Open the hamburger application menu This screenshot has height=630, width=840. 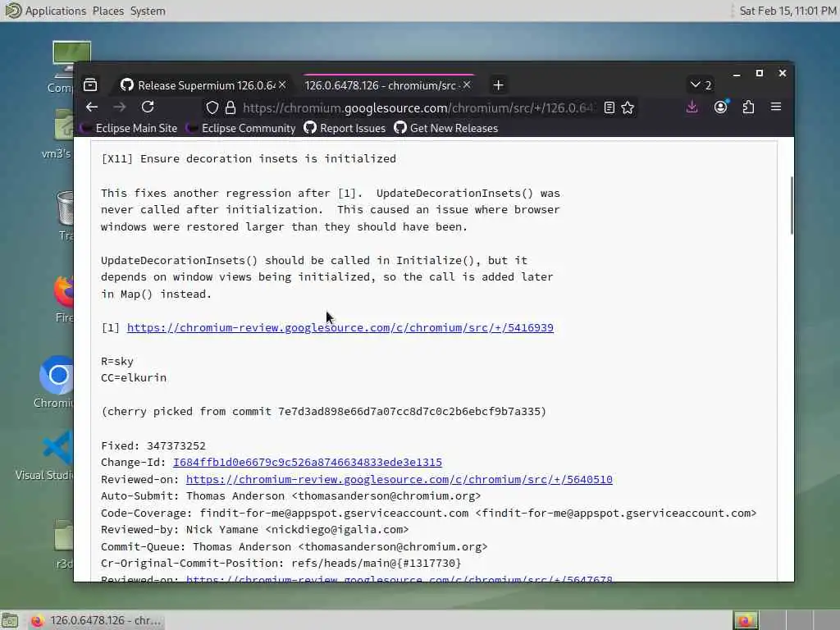[776, 107]
